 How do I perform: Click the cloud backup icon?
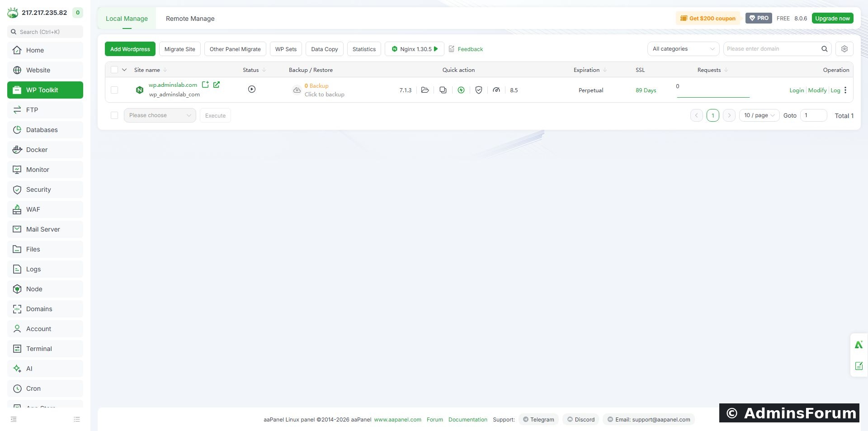(297, 90)
